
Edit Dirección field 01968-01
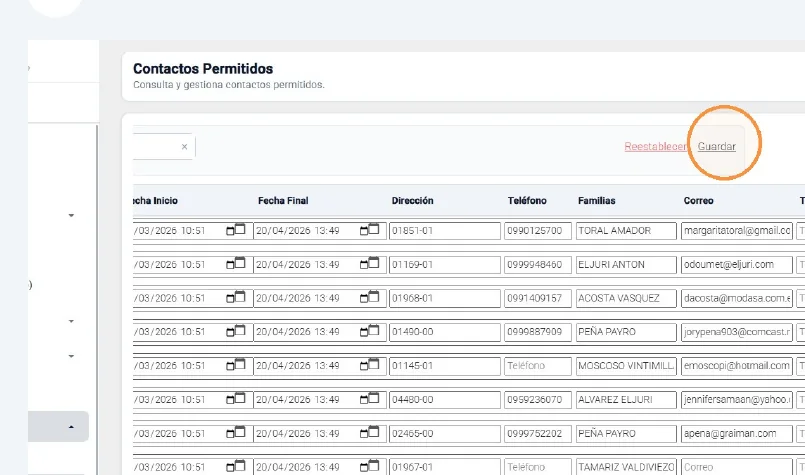(x=445, y=298)
